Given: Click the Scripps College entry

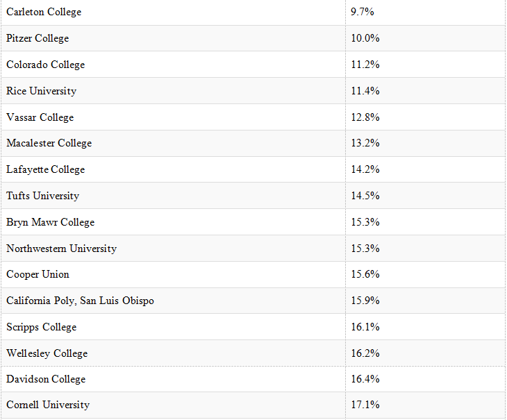Looking at the screenshot, I should tap(42, 327).
